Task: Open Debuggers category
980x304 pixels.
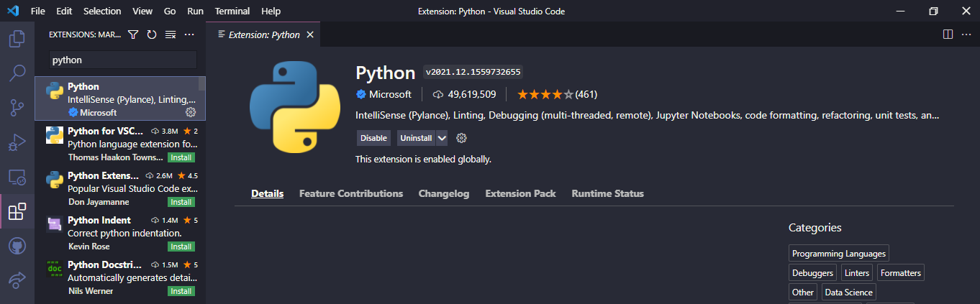Action: [x=812, y=272]
